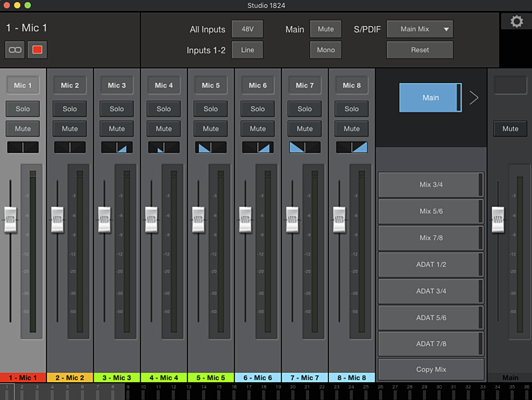The height and width of the screenshot is (400, 532).
Task: Click channel 17 in the bottom overview
Action: [249, 391]
